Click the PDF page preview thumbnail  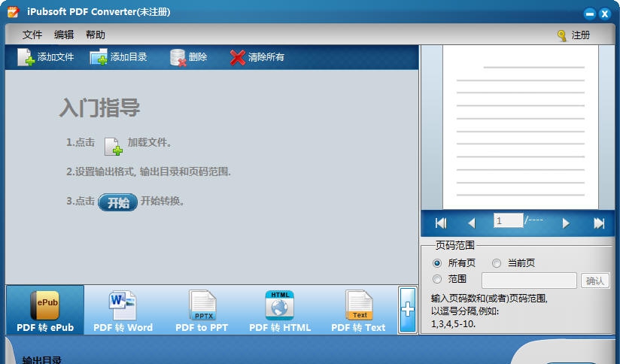click(521, 127)
